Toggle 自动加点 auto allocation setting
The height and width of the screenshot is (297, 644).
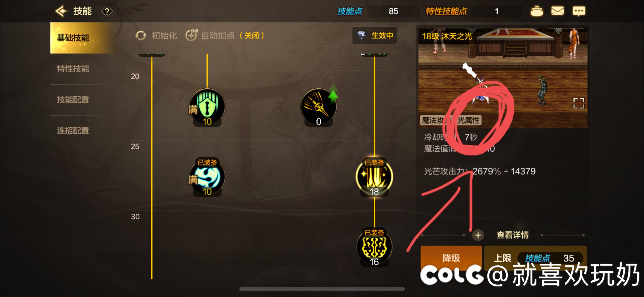point(225,36)
